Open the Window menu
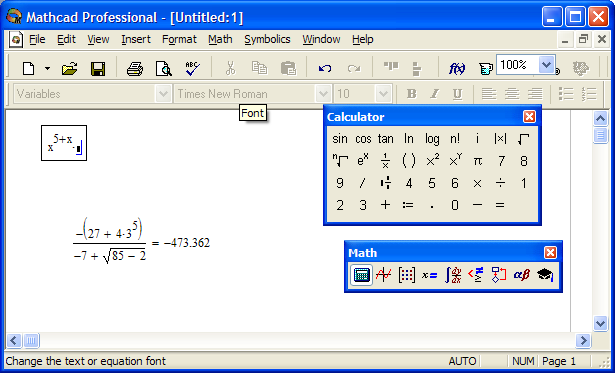The image size is (615, 373). click(321, 39)
